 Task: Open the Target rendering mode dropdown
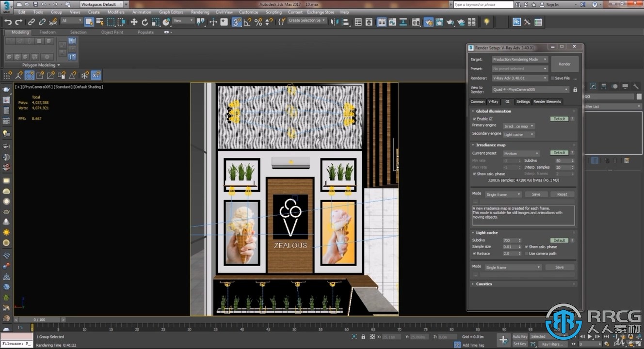(x=520, y=59)
